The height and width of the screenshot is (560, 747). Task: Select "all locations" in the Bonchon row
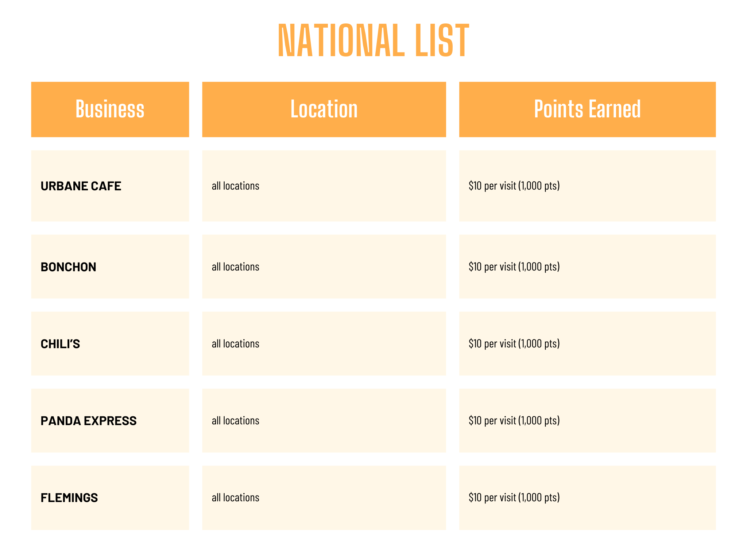tap(235, 267)
